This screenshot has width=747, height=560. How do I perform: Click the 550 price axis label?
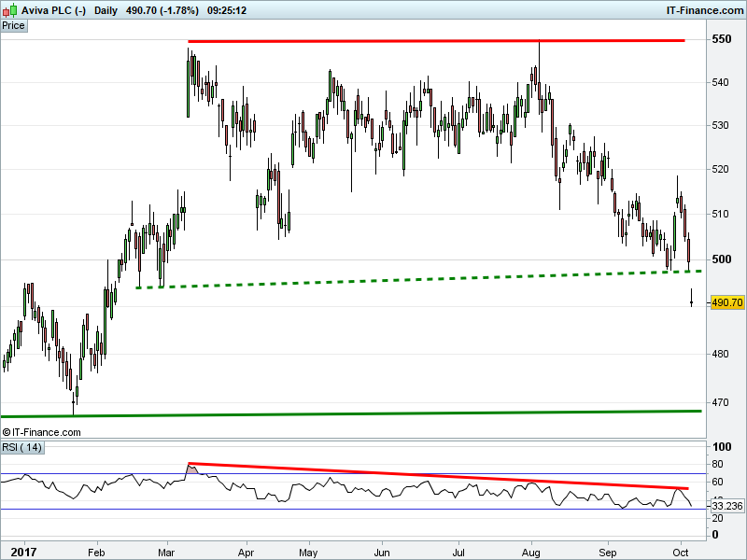click(x=721, y=39)
